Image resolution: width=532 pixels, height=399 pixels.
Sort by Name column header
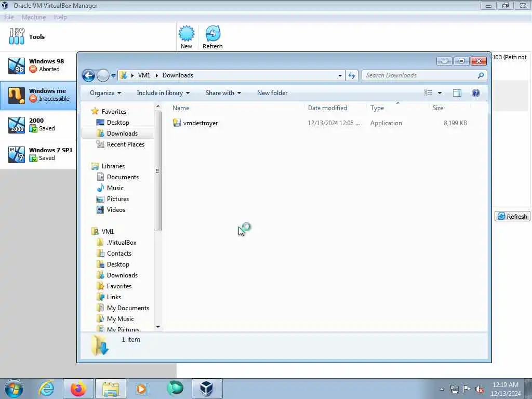tap(236, 108)
